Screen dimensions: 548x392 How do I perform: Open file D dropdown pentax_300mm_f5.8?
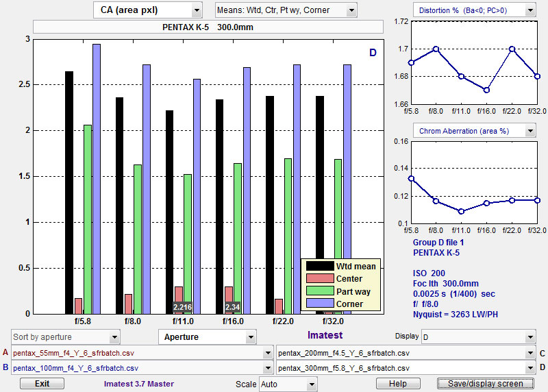(406, 368)
